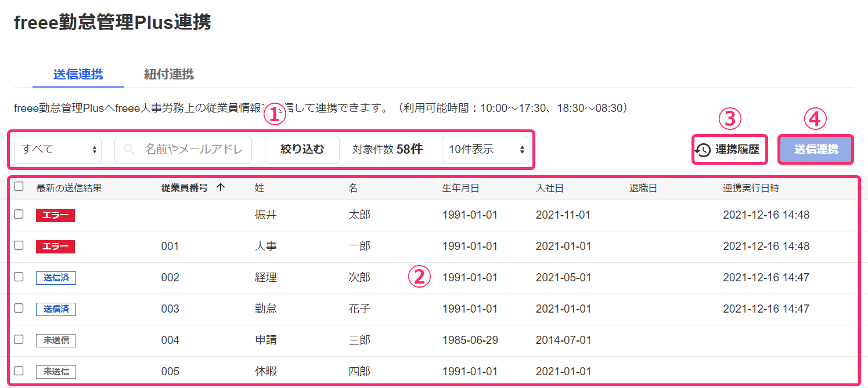Screen dimensions: 868x388
Task: Click the hire date 2021-11-01
Action: pos(563,215)
